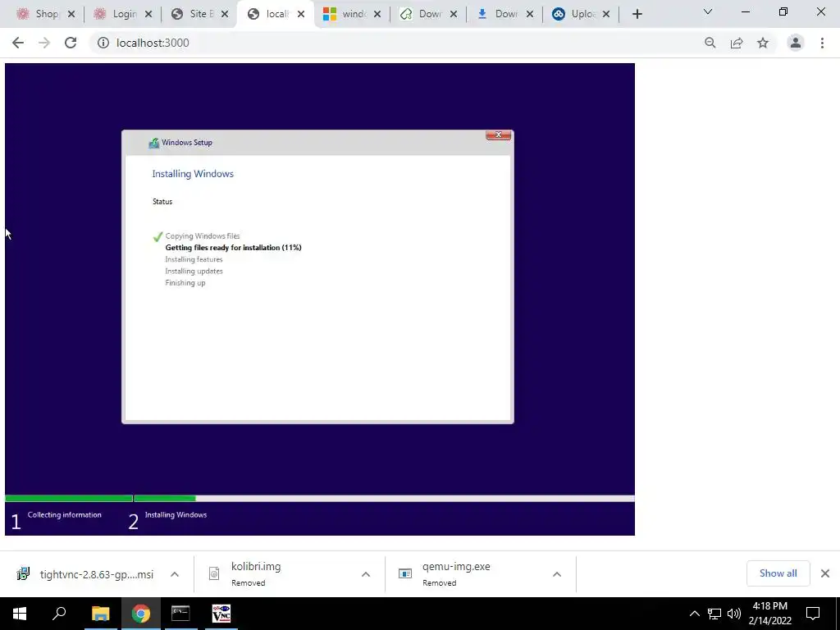Open Chrome's three-dot menu
This screenshot has width=840, height=630.
[x=822, y=43]
